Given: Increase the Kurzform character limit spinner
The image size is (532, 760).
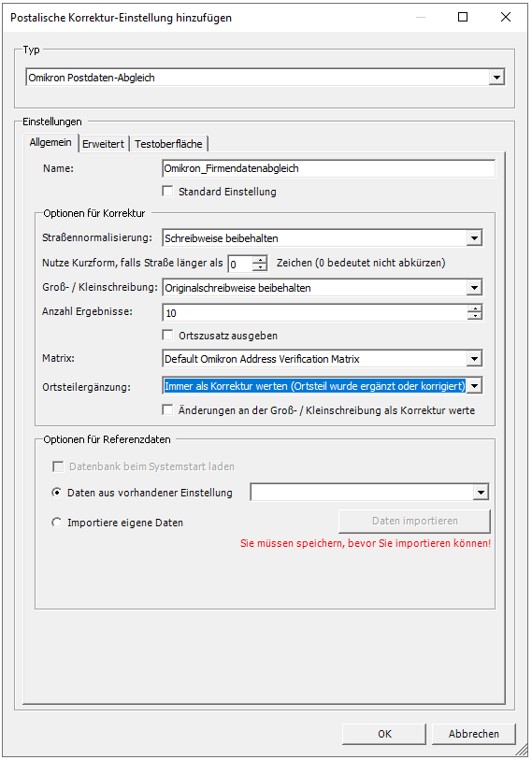Looking at the screenshot, I should pyautogui.click(x=260, y=259).
